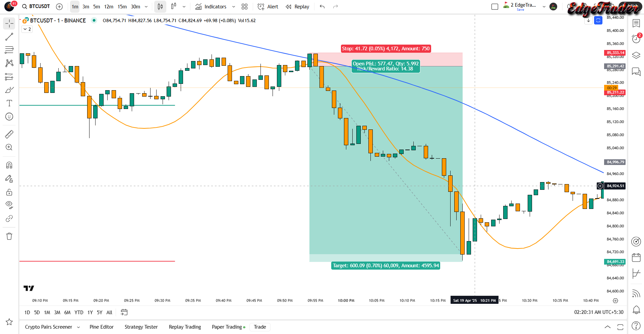Set date range to All
Screen dimensions: 644x334
coord(109,313)
